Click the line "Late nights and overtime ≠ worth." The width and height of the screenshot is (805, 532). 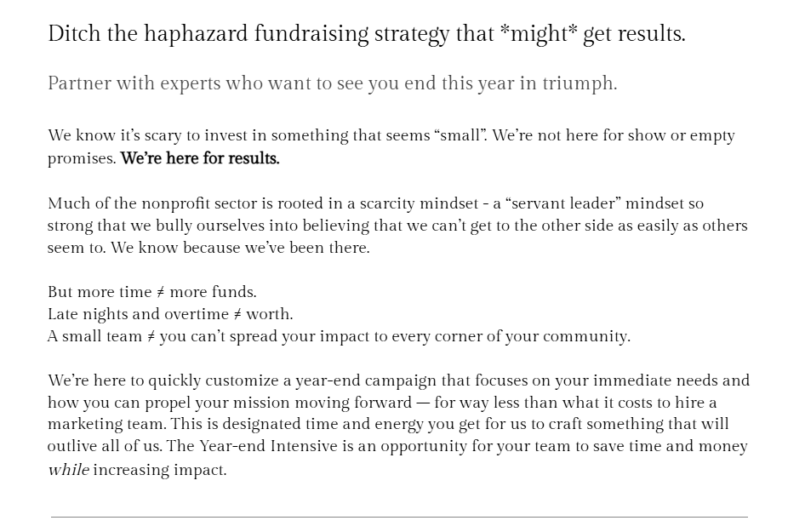click(x=170, y=314)
